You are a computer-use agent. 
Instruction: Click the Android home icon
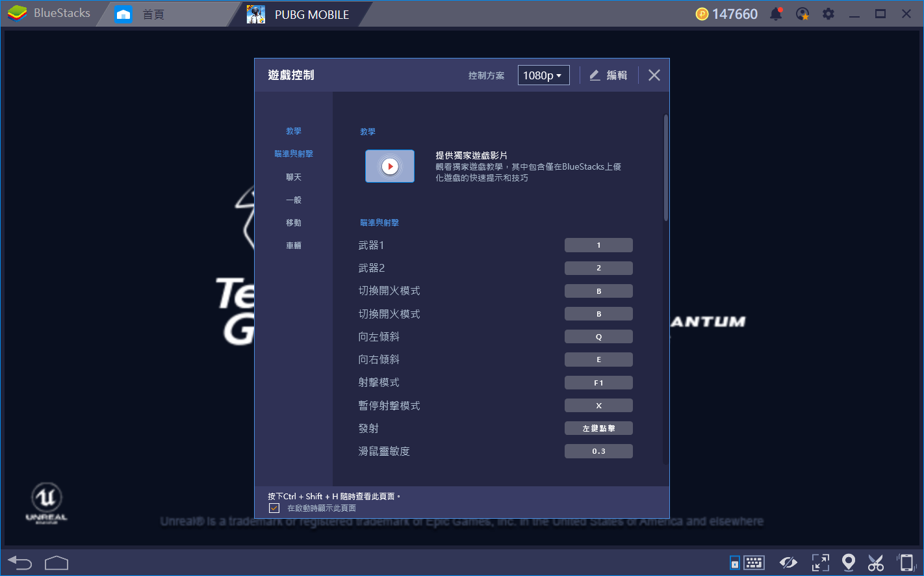(57, 562)
